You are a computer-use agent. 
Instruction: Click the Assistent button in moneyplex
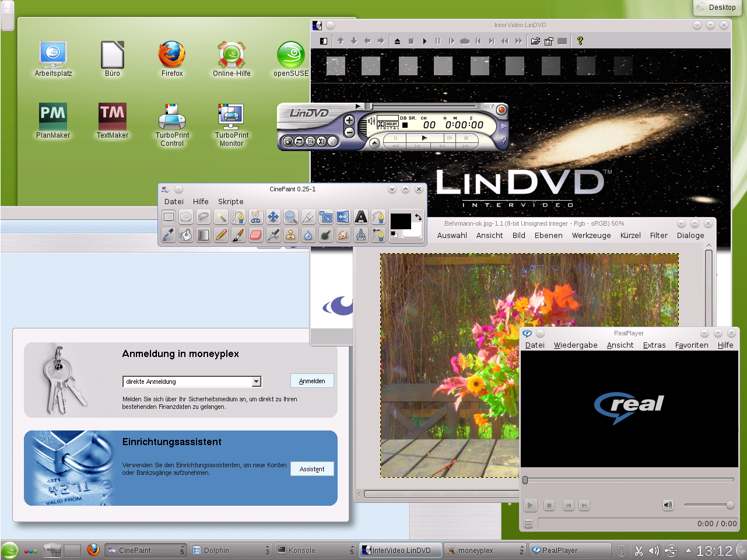point(312,469)
